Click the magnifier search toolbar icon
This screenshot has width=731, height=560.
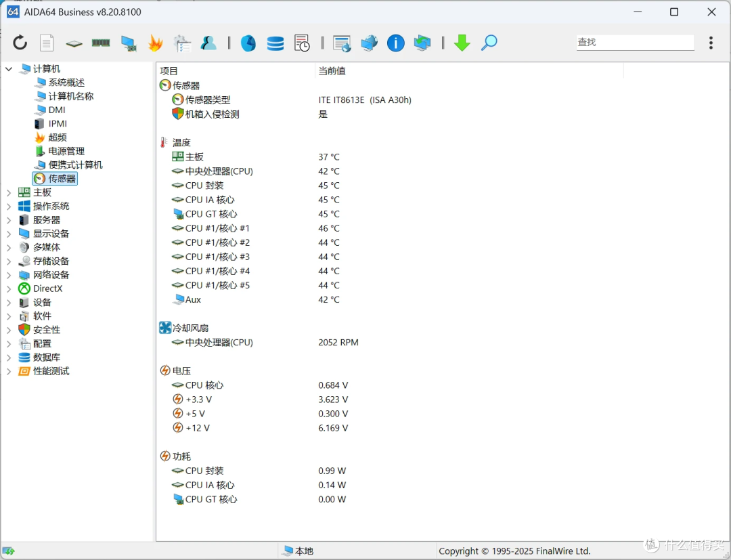click(x=489, y=43)
